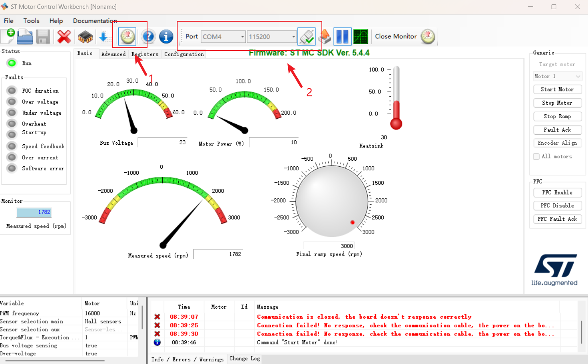Click the chip generation icon
The height and width of the screenshot is (364, 588).
[x=85, y=37]
